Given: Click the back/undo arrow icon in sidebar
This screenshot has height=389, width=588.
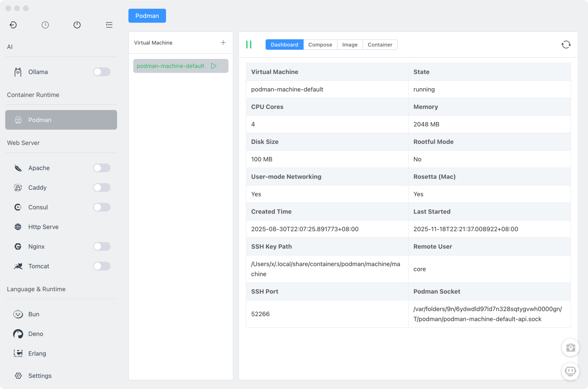Looking at the screenshot, I should (13, 25).
